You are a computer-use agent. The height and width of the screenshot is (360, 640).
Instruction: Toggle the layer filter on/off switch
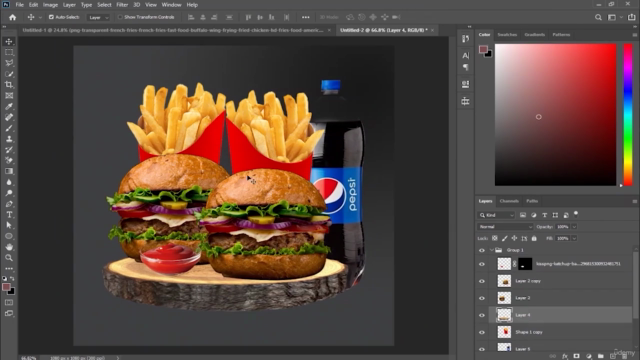click(x=576, y=213)
